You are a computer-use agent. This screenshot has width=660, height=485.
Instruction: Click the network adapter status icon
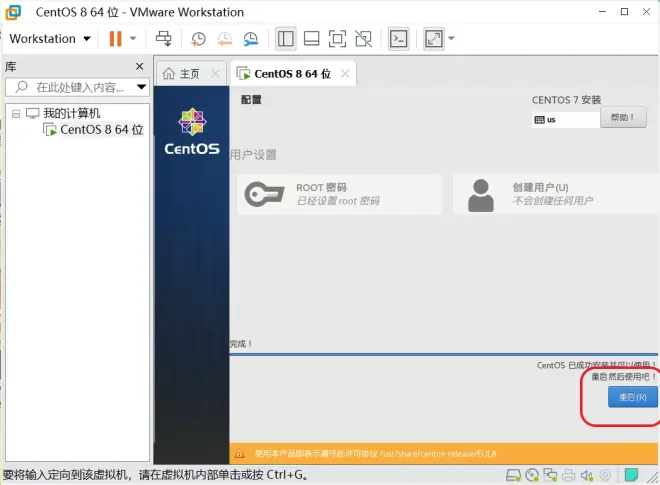coord(550,475)
